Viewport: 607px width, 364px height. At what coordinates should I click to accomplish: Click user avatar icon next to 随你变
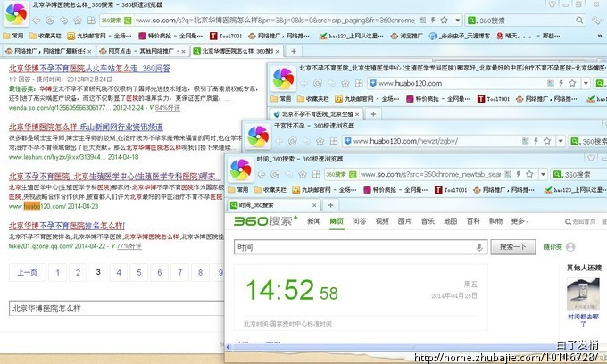[570, 247]
